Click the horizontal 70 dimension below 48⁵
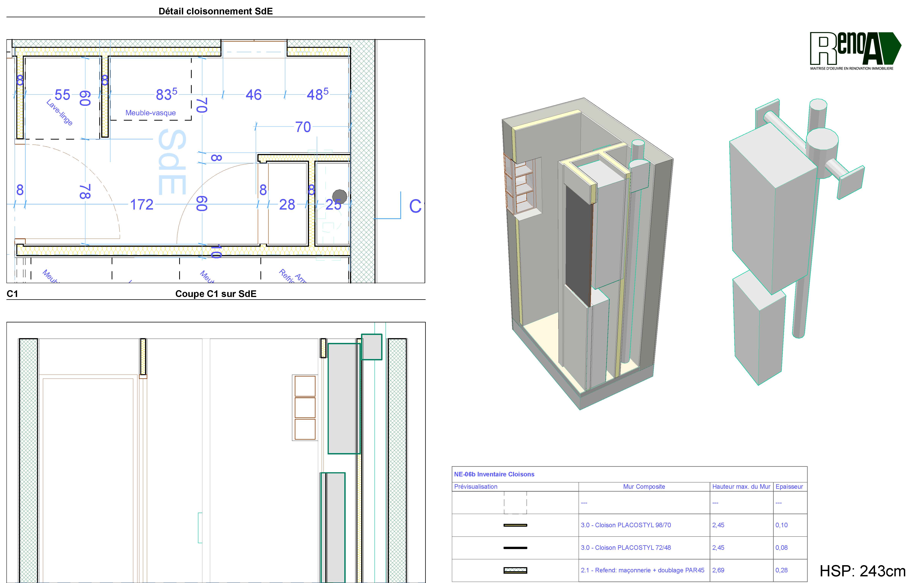This screenshot has width=924, height=583. (303, 127)
